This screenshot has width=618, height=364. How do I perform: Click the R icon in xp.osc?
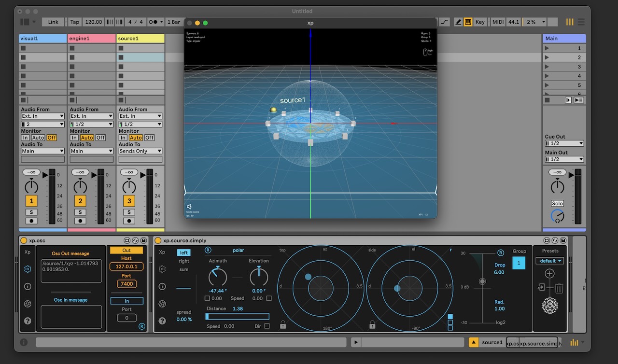point(141,326)
